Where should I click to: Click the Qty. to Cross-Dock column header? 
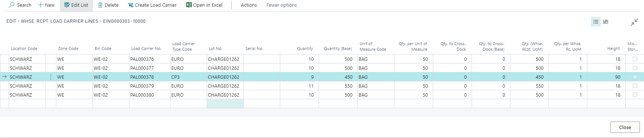pos(453,46)
